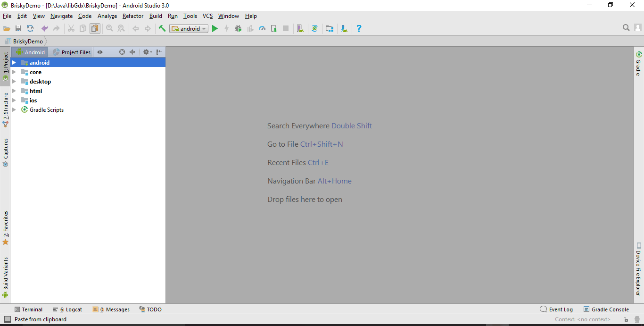The height and width of the screenshot is (326, 644).
Task: Toggle the Gradle side tool window
Action: (639, 63)
